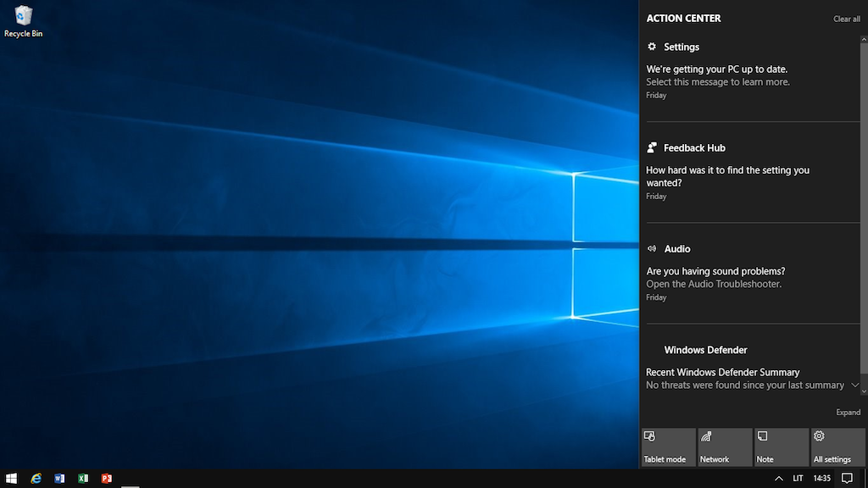
Task: Toggle Tablet mode quick action
Action: pyautogui.click(x=668, y=447)
